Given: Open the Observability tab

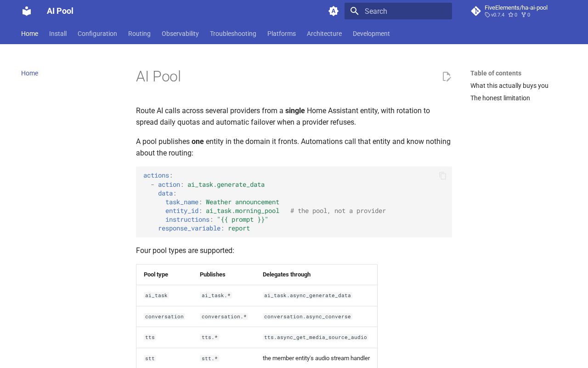Looking at the screenshot, I should click(x=180, y=34).
